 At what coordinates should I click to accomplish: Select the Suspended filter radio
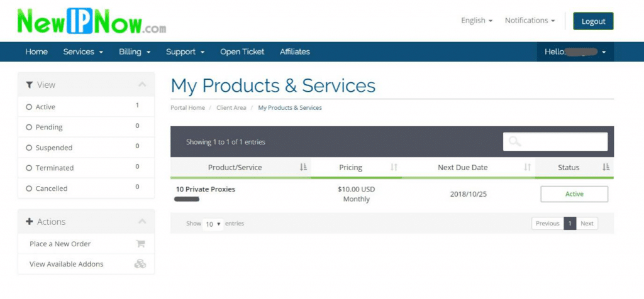pos(29,148)
